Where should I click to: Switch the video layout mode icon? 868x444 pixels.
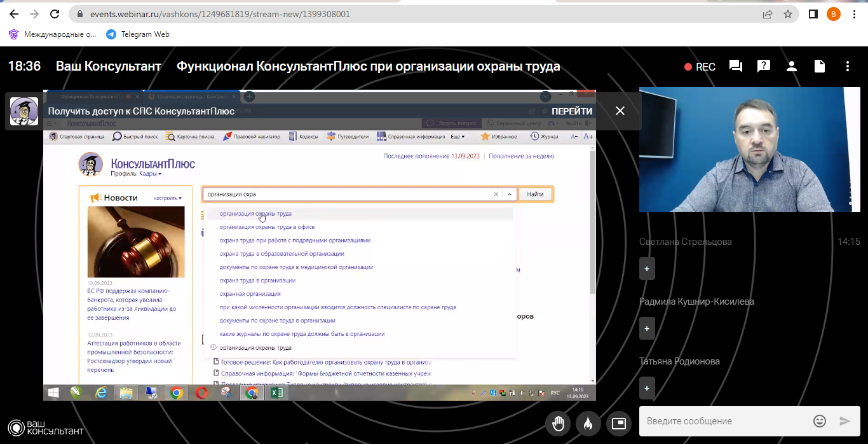click(x=618, y=423)
